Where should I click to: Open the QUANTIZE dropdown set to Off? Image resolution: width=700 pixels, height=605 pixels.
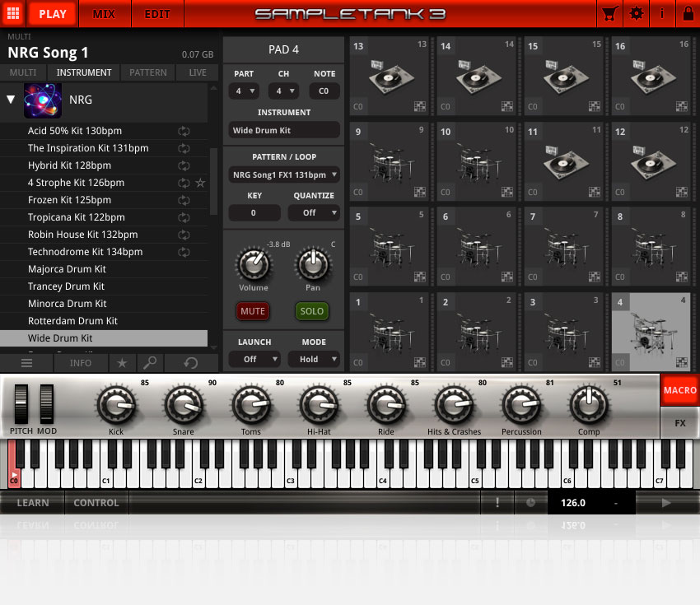(x=314, y=212)
